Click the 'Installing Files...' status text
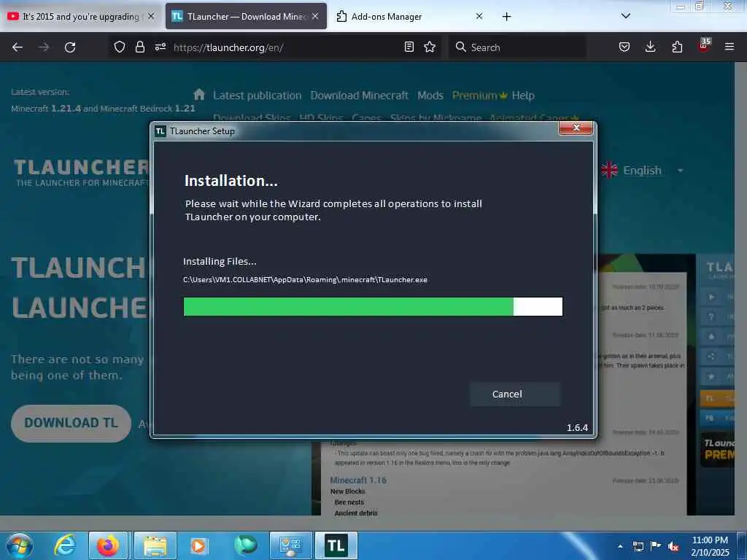The width and height of the screenshot is (747, 560). click(x=220, y=262)
